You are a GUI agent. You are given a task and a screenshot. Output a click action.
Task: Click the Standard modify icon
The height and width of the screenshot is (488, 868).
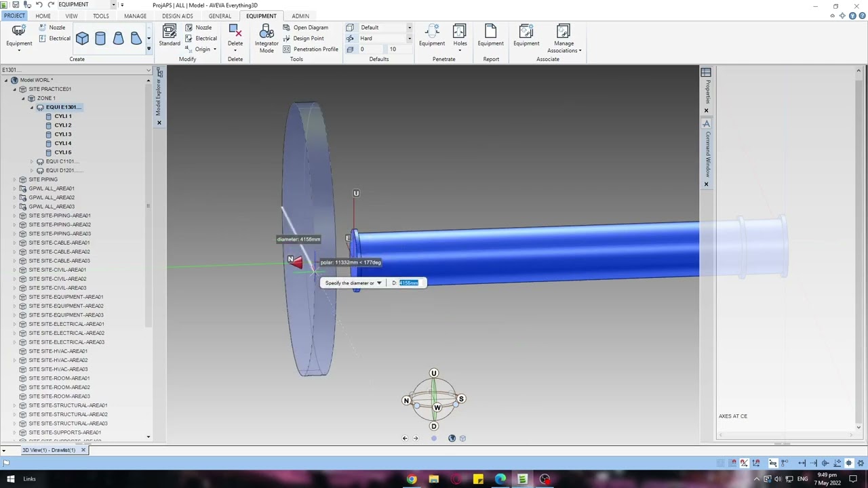tap(170, 36)
